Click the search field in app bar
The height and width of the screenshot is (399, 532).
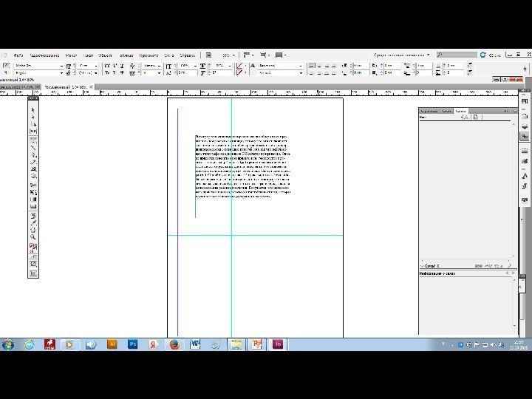click(x=457, y=55)
